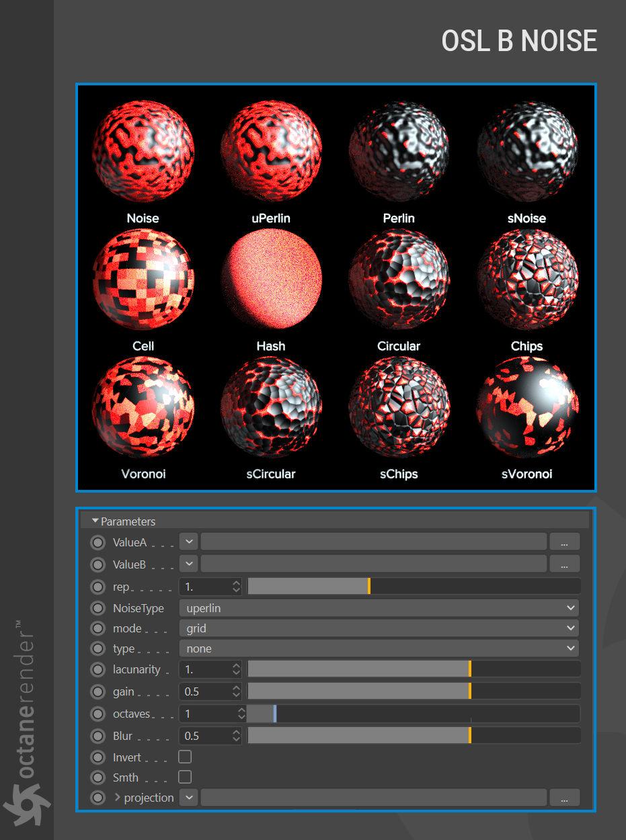Click the circle icon beside projection
626x840 pixels.
[98, 798]
